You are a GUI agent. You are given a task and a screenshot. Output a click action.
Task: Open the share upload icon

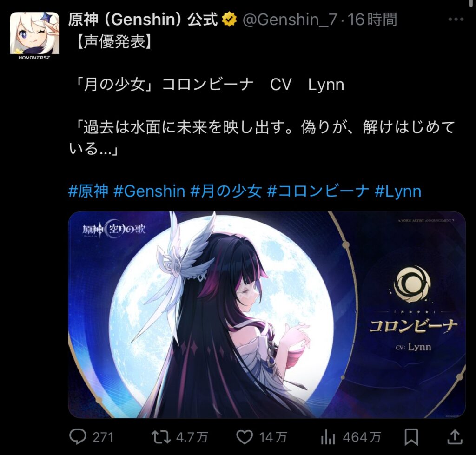455,437
